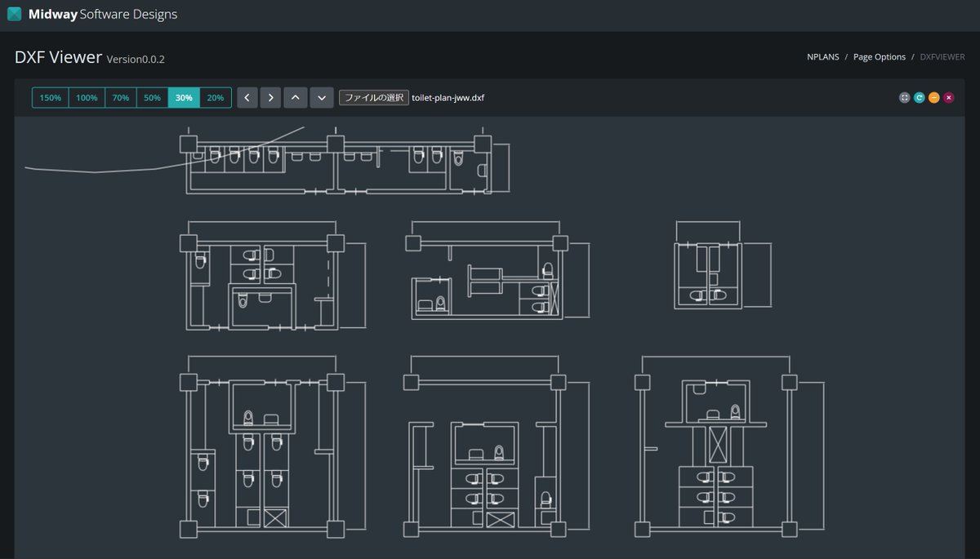
Task: Open the fullscreen view icon
Action: [x=905, y=97]
